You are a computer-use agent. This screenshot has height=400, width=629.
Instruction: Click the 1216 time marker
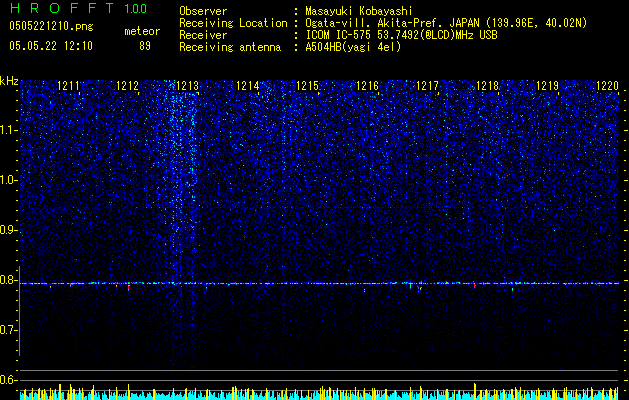point(367,85)
